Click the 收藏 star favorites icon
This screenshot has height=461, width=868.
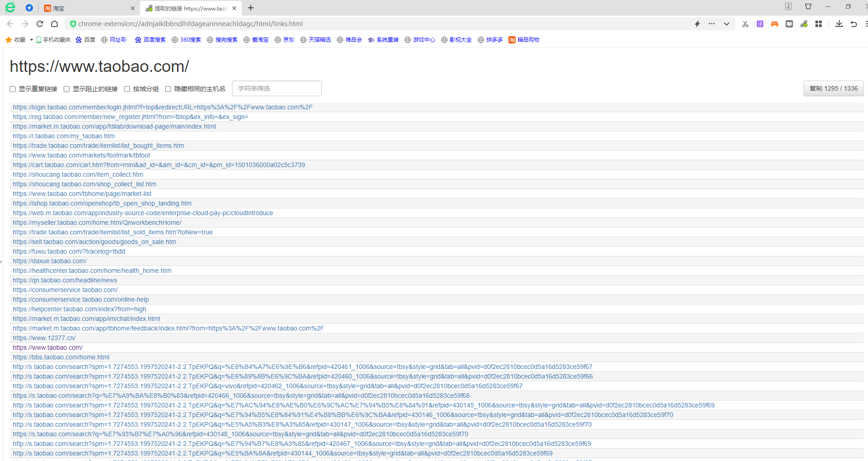[9, 40]
